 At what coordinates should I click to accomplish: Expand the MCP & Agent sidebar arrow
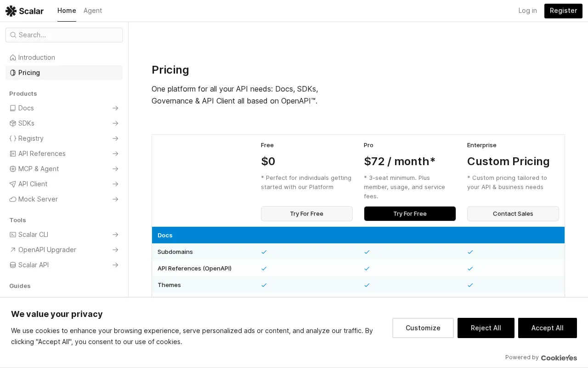[x=115, y=169]
